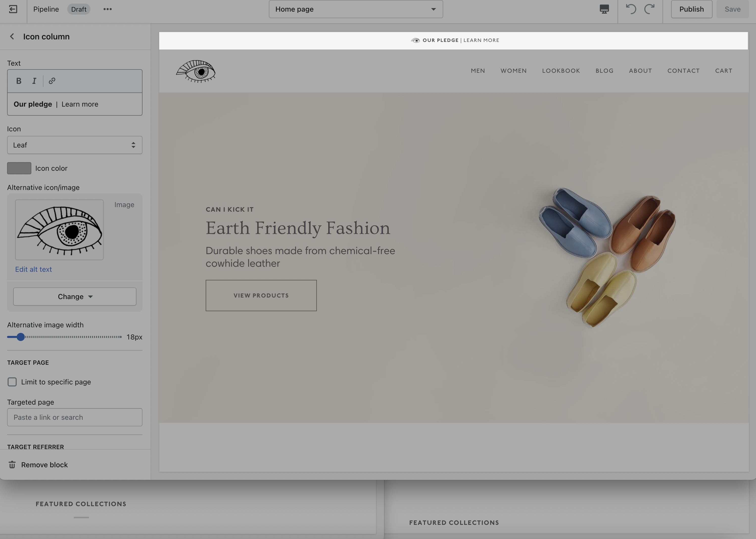Click the Edit alt text link
The image size is (756, 539).
click(x=34, y=269)
